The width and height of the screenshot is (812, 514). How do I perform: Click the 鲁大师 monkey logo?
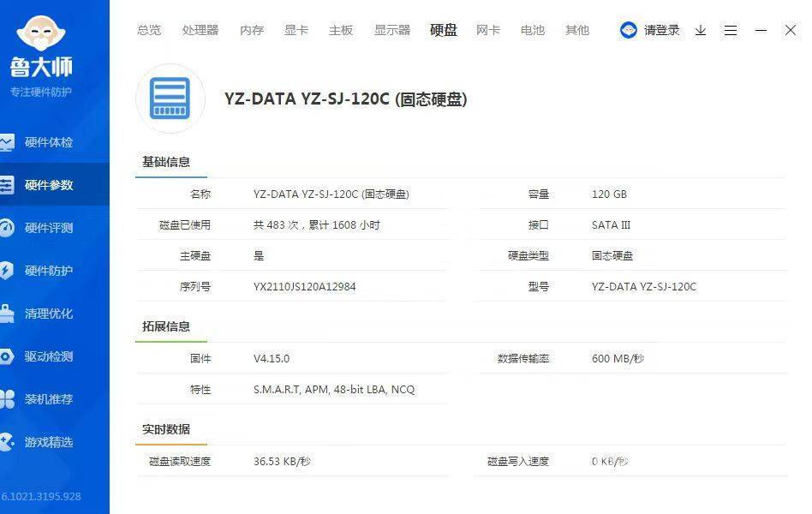pyautogui.click(x=41, y=34)
